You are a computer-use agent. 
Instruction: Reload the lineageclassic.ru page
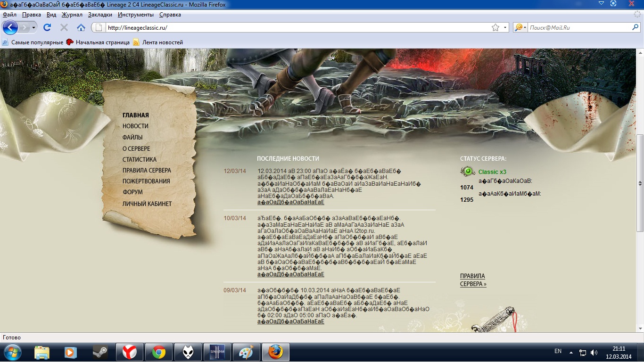pyautogui.click(x=47, y=27)
